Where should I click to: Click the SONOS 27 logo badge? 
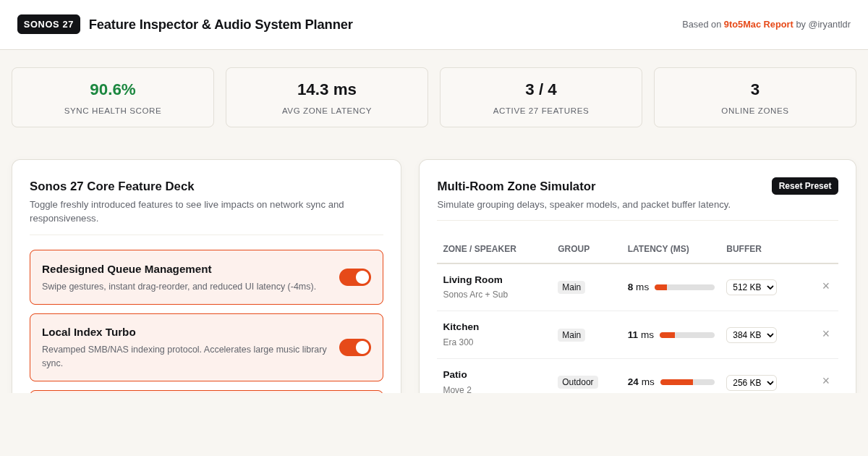(48, 24)
